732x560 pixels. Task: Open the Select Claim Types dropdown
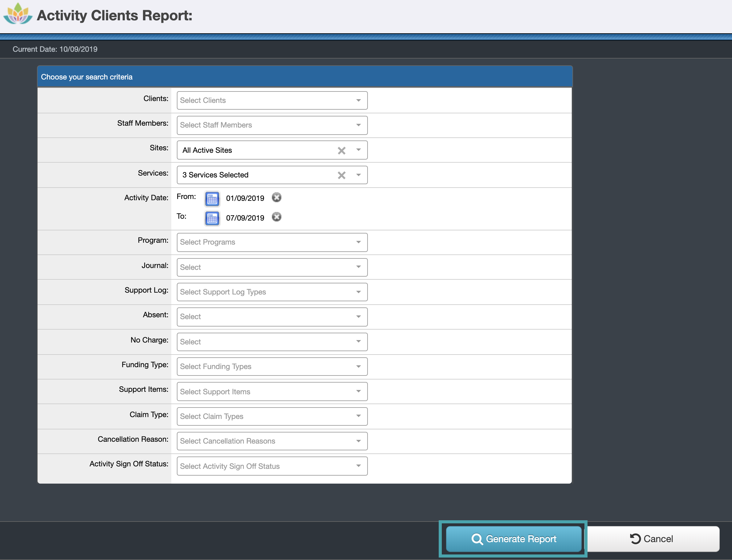(358, 416)
